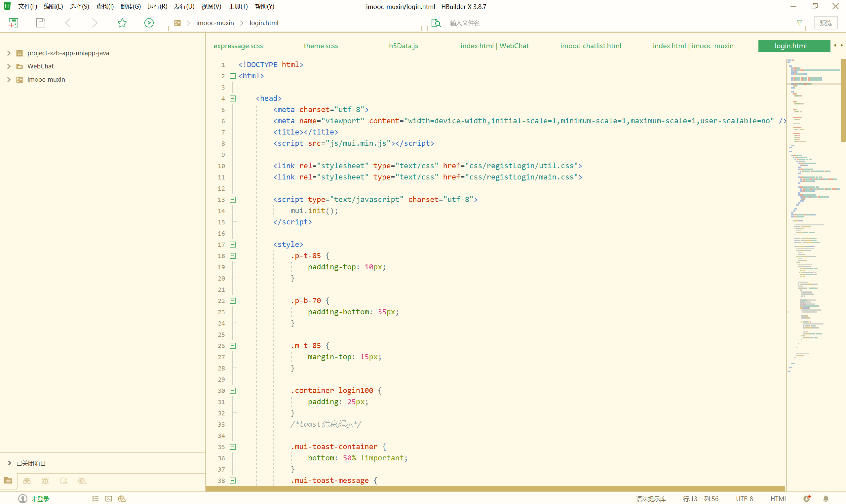The image size is (846, 504).
Task: Collapse .mui-toast-container rule on line 35
Action: 233,447
